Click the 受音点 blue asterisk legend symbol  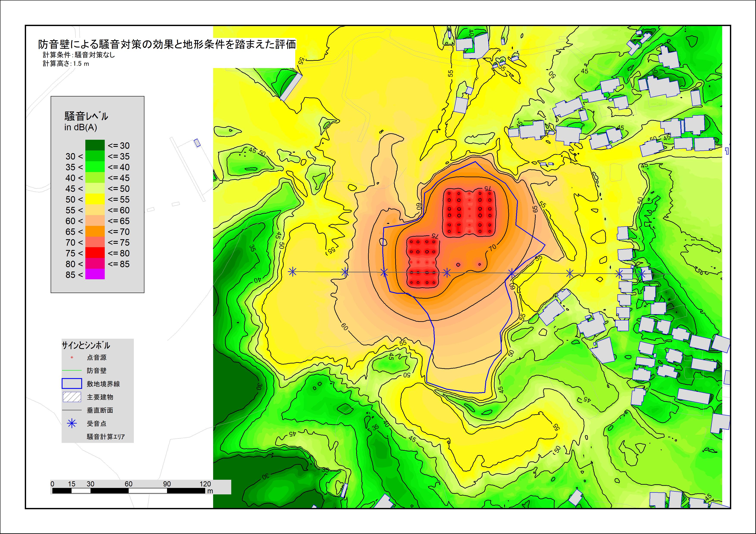[x=72, y=424]
